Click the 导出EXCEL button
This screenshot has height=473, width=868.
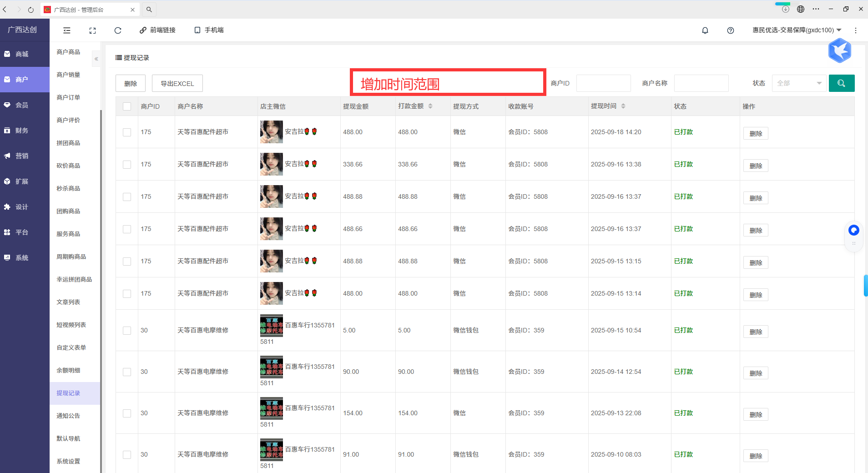177,84
